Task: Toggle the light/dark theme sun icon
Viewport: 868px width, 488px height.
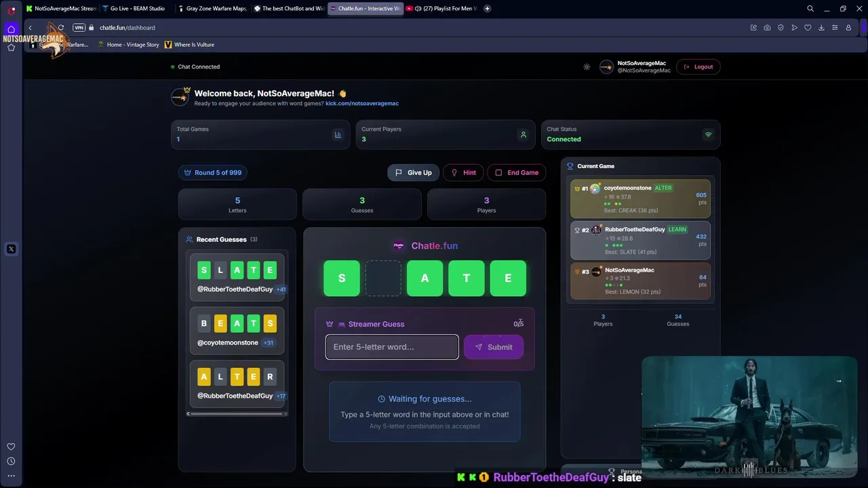Action: 587,66
